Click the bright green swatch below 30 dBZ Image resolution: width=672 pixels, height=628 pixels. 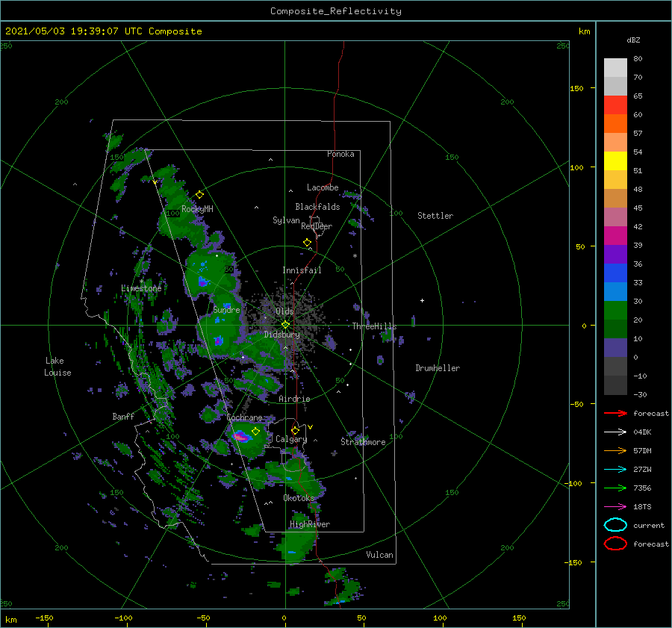[615, 311]
